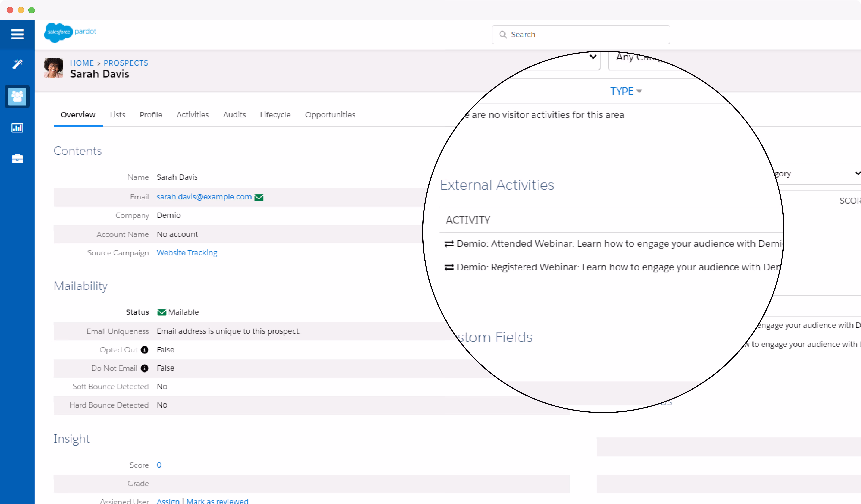
Task: Open the Reports chart sidebar icon
Action: coord(17,128)
